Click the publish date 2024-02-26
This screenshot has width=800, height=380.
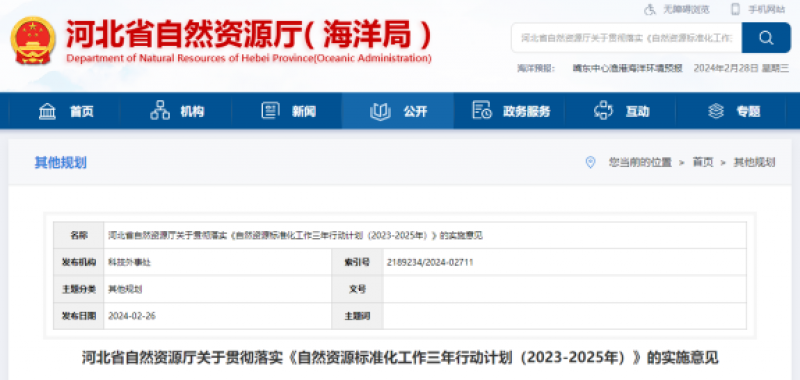132,316
